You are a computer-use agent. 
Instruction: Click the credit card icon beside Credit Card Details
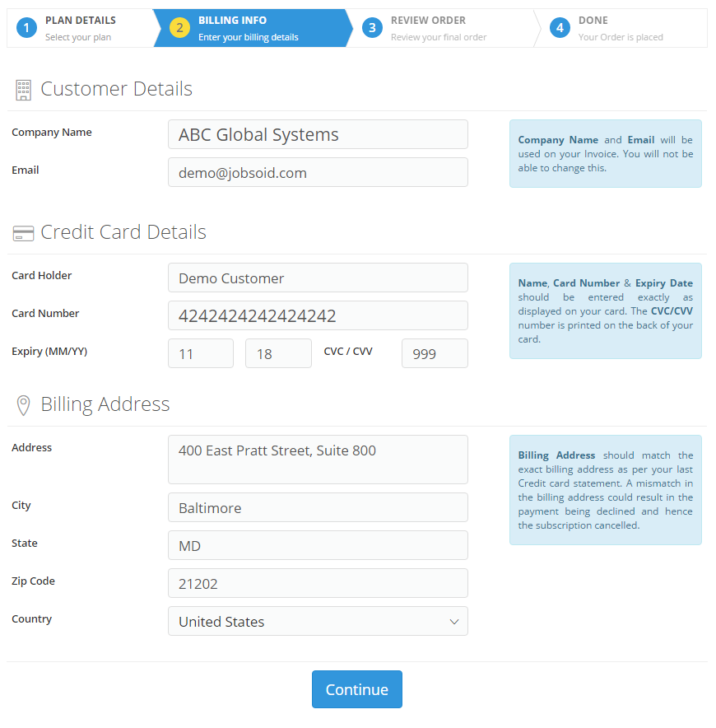pyautogui.click(x=23, y=233)
